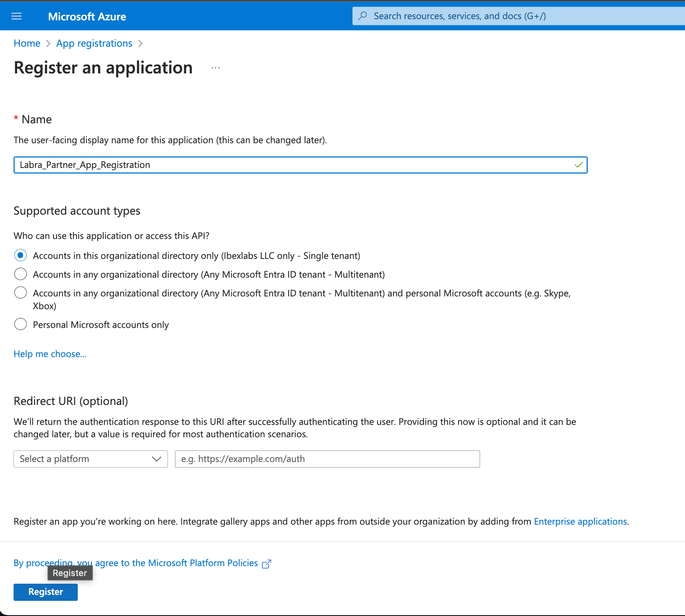This screenshot has height=616, width=685.
Task: Open the Microsoft Platform Policies link
Action: (x=136, y=563)
